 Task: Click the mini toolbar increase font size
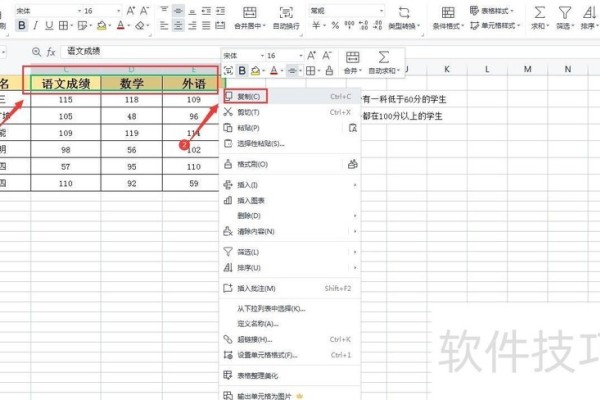[x=311, y=56]
